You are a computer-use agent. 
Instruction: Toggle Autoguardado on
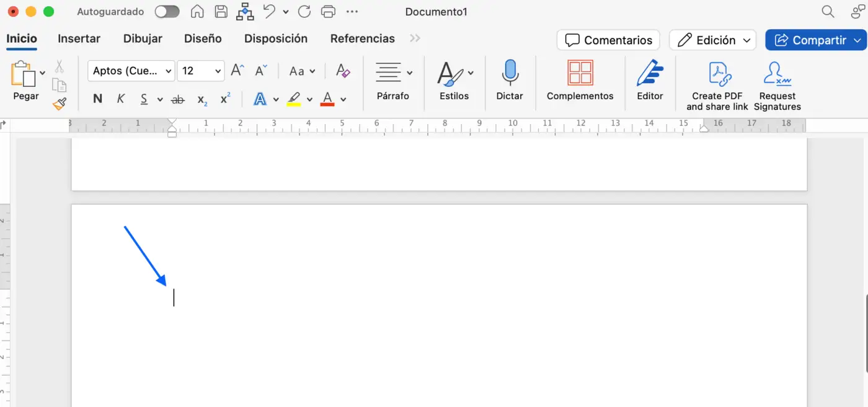pos(166,11)
